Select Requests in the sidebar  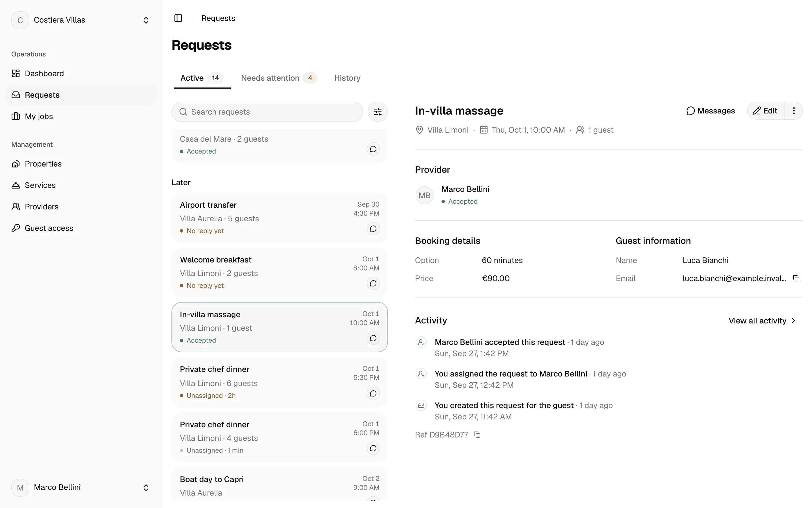click(x=81, y=95)
